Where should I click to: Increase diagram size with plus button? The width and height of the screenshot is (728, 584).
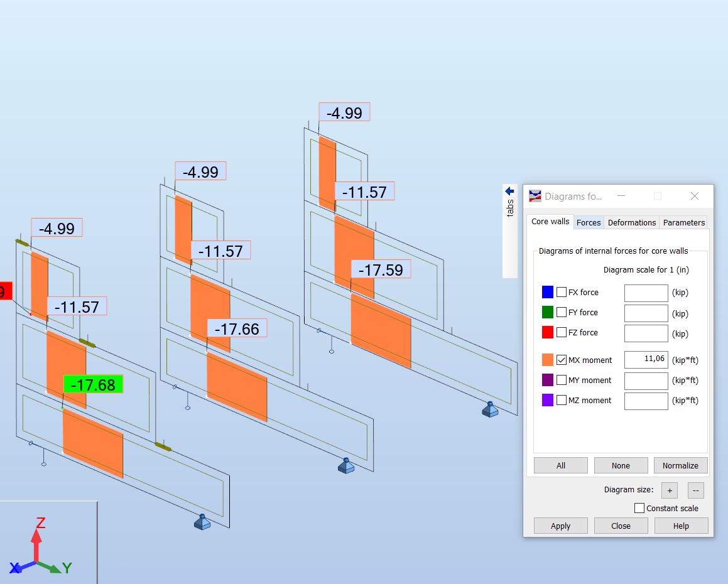coord(670,490)
